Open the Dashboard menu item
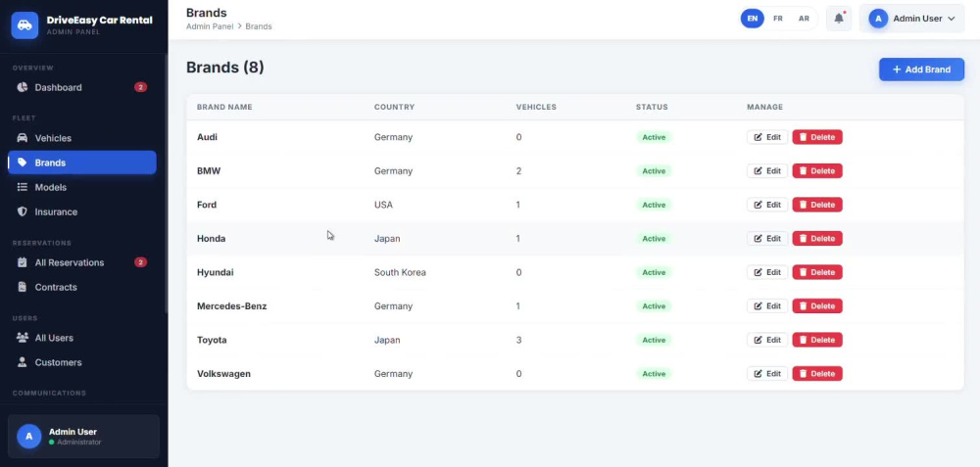This screenshot has height=467, width=980. (82, 87)
